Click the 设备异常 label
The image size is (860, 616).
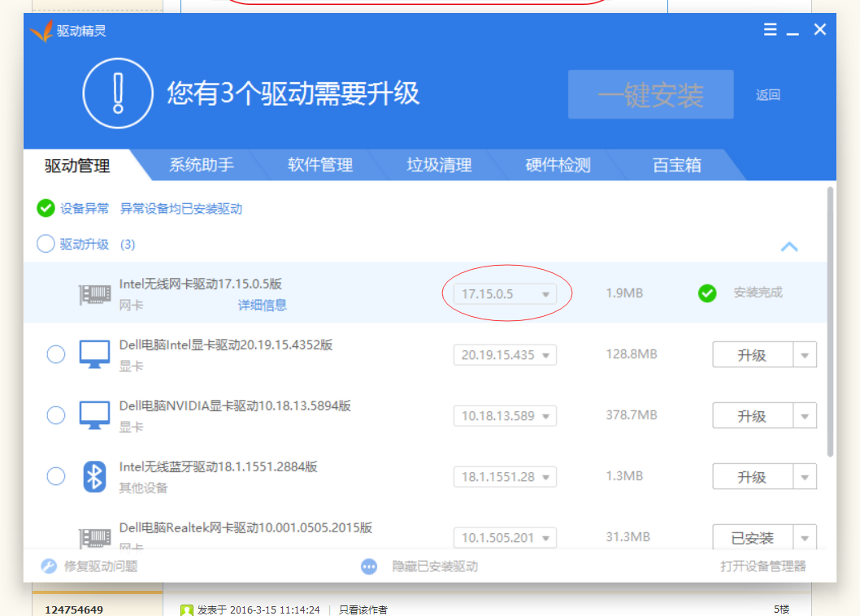point(85,208)
